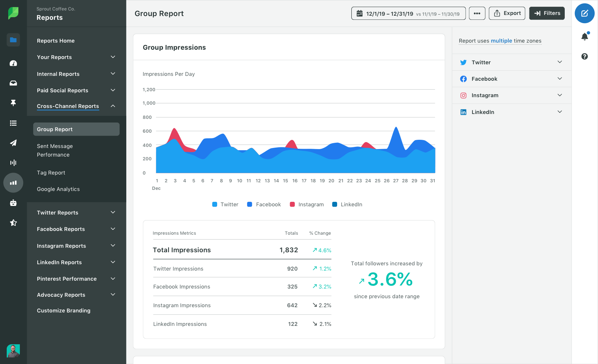Open the multiple time zones link

point(501,41)
